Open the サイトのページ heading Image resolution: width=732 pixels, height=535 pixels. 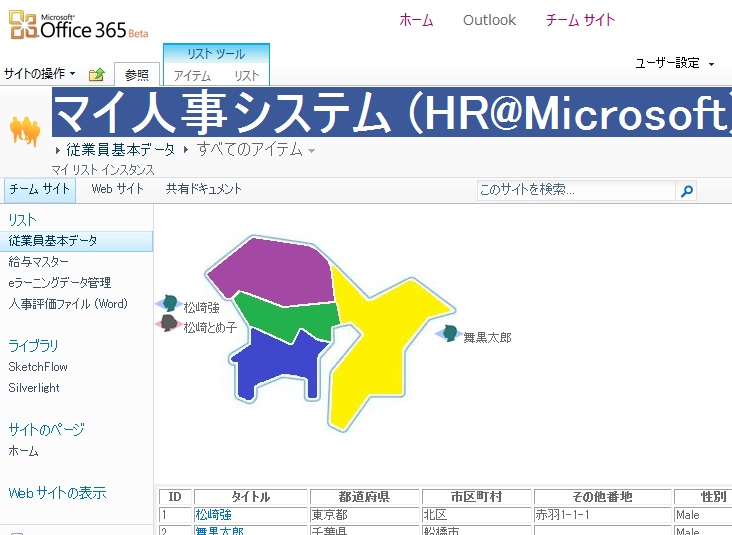(46, 429)
